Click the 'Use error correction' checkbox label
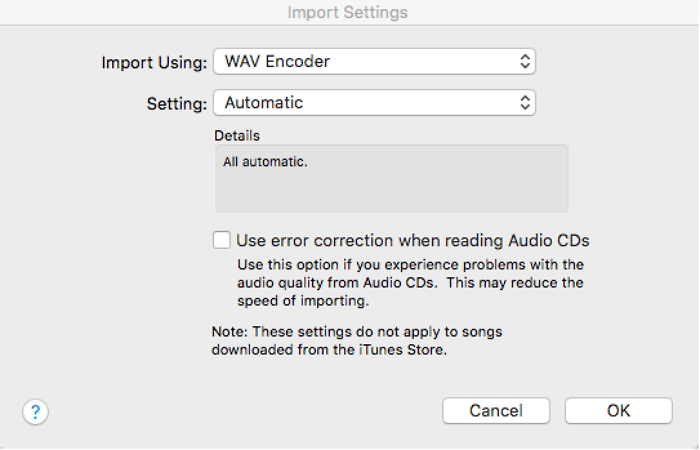 pyautogui.click(x=413, y=240)
